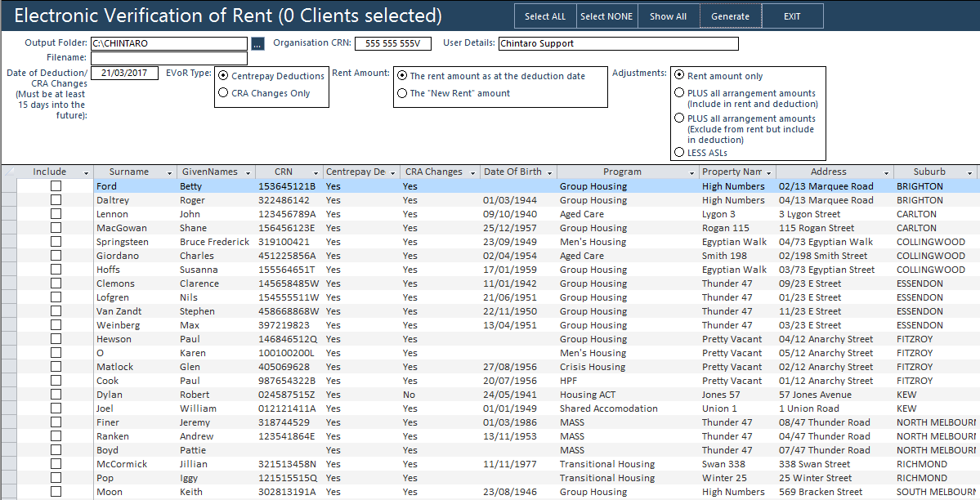Click the Select NONE button
This screenshot has height=500, width=980.
606,16
